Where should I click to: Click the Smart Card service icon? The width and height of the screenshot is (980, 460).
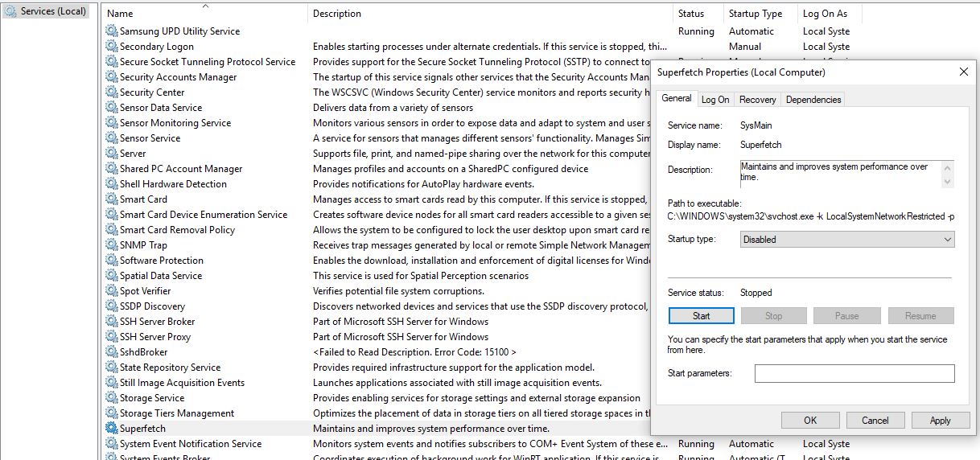(x=111, y=199)
